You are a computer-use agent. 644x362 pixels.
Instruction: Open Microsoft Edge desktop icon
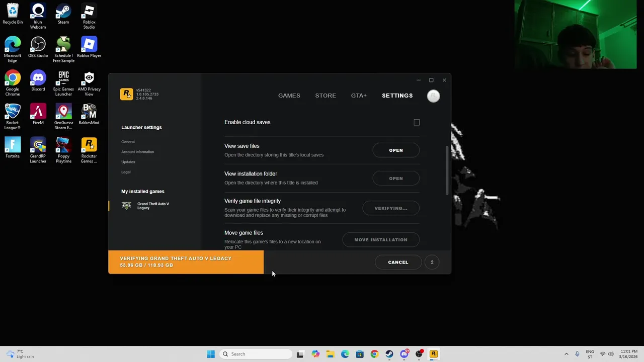pos(13,50)
